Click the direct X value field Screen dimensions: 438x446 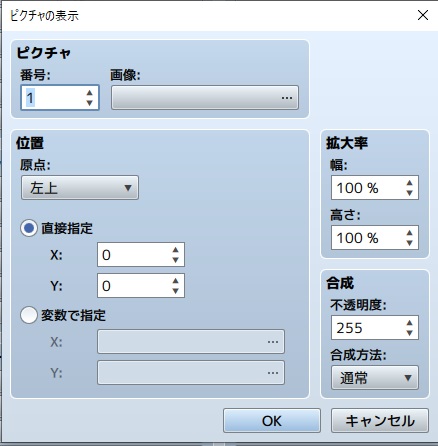click(x=141, y=255)
